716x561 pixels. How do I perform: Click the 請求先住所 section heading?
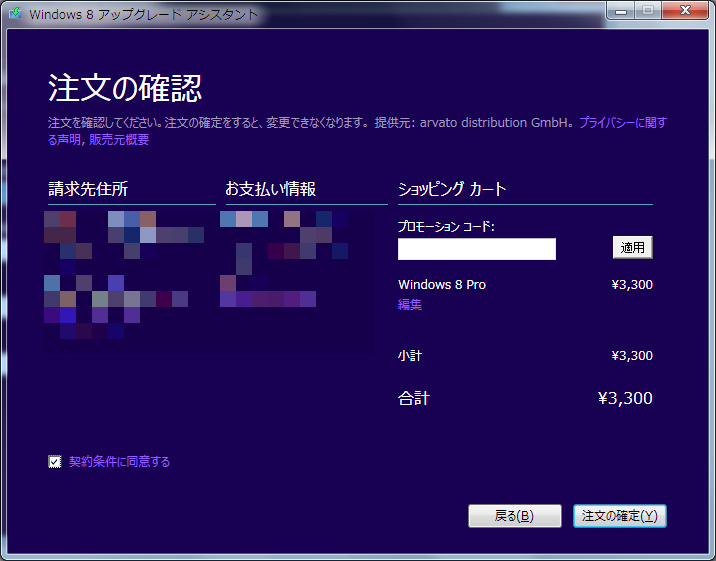pos(88,189)
